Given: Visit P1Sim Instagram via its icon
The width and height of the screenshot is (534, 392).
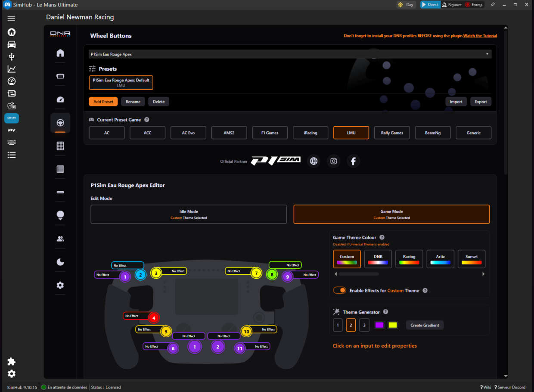Looking at the screenshot, I should pyautogui.click(x=333, y=161).
